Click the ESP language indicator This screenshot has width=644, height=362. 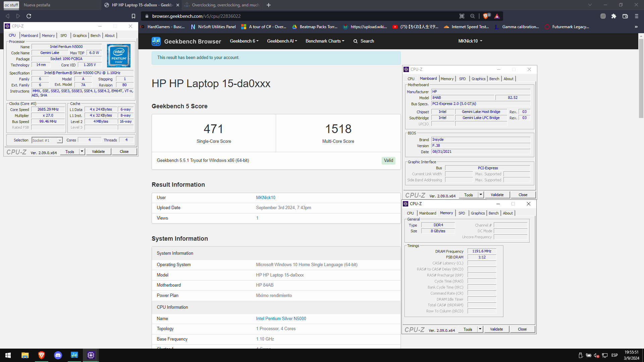(x=614, y=355)
